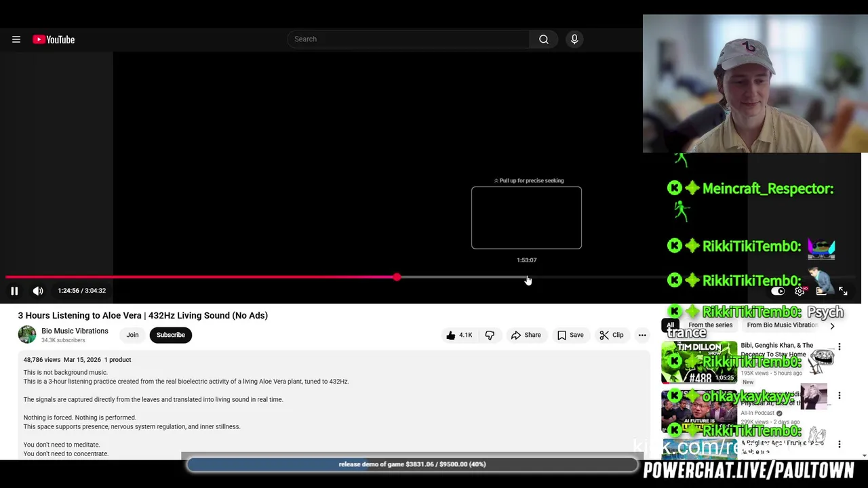Click 'Nothing is forced. Nothing is performed.' line
Screen dimensions: 868x488
pyautogui.click(x=80, y=418)
